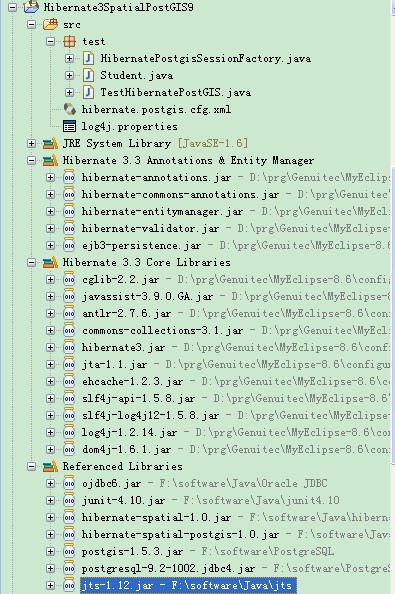Select the HibernatePostgisSessionFactory.java label
This screenshot has height=594, width=395.
coord(206,58)
